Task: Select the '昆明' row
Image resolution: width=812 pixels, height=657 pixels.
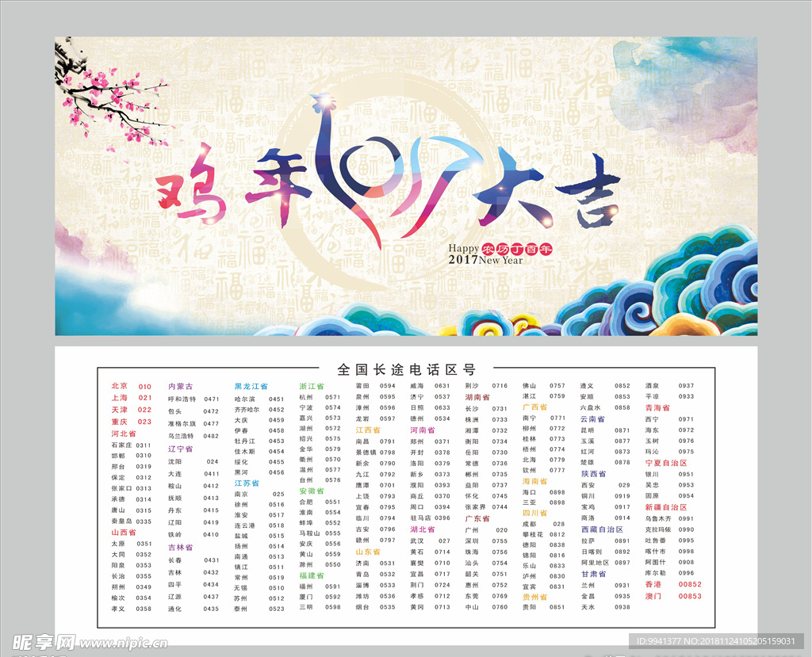Action: tap(605, 430)
